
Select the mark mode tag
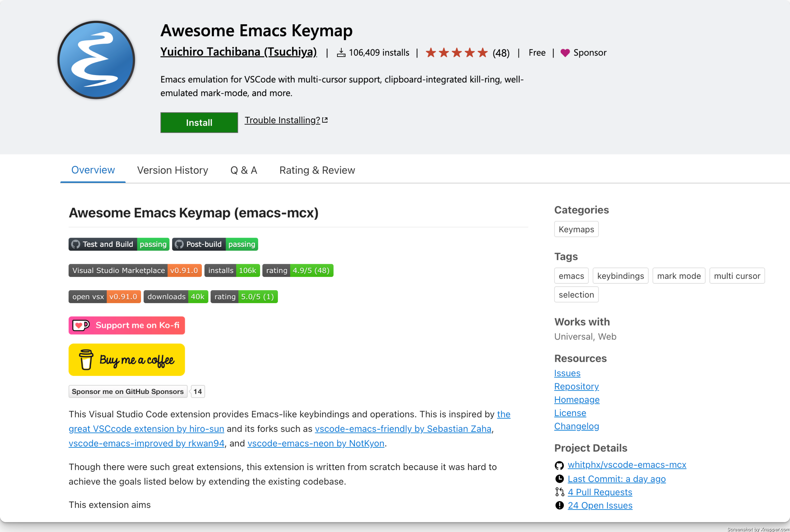[x=679, y=276]
